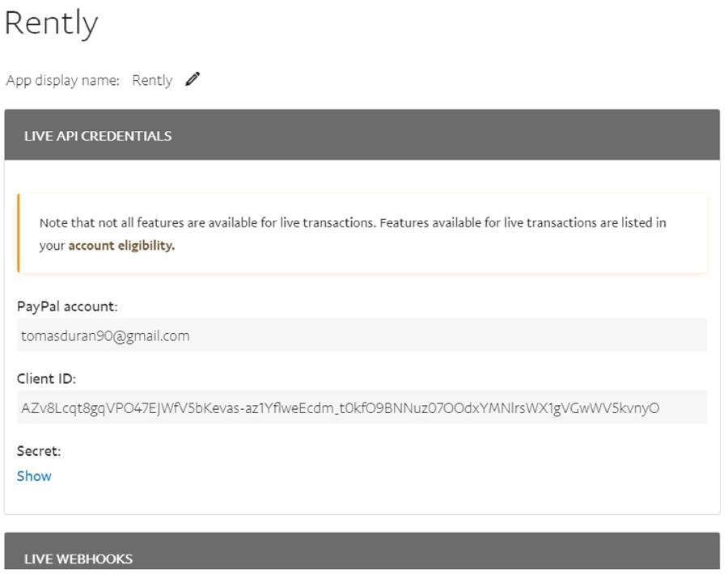Screen dimensions: 728x574
Task: Select the Rently app display name value
Action: [152, 80]
